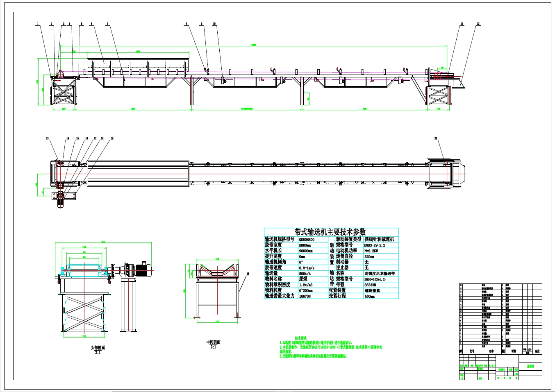Click the 物料堆积密度 label cell
This screenshot has height=392, width=555.
pos(277,284)
